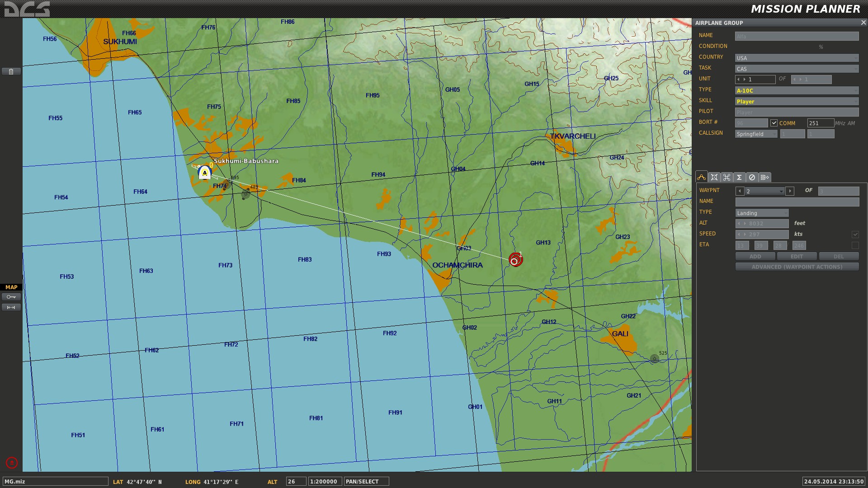868x488 pixels.
Task: Click the OCHAMCHIRA town label
Action: (x=458, y=265)
